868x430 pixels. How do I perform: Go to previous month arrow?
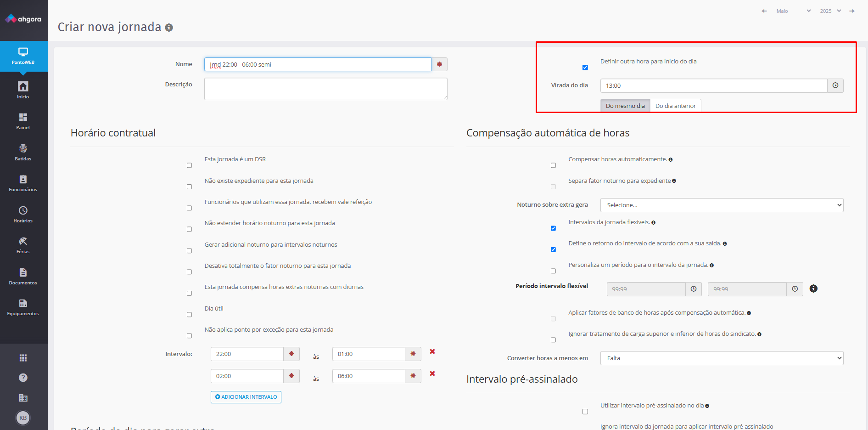tap(764, 11)
